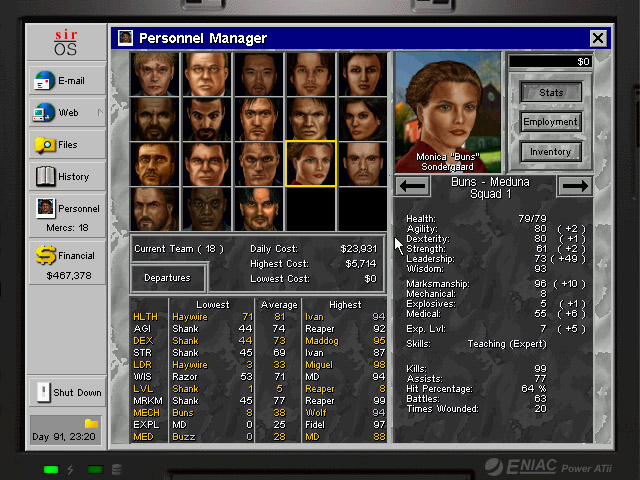Image resolution: width=640 pixels, height=480 pixels.
Task: Select third portrait in the top row
Action: [259, 74]
